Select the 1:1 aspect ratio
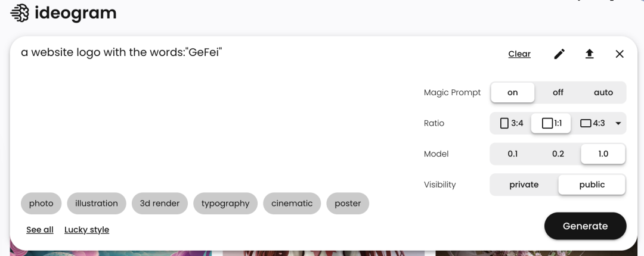The image size is (644, 256). tap(551, 123)
